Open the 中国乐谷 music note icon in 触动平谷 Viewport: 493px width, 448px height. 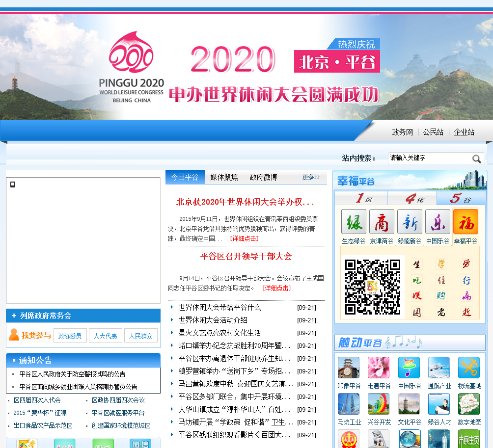tap(409, 367)
